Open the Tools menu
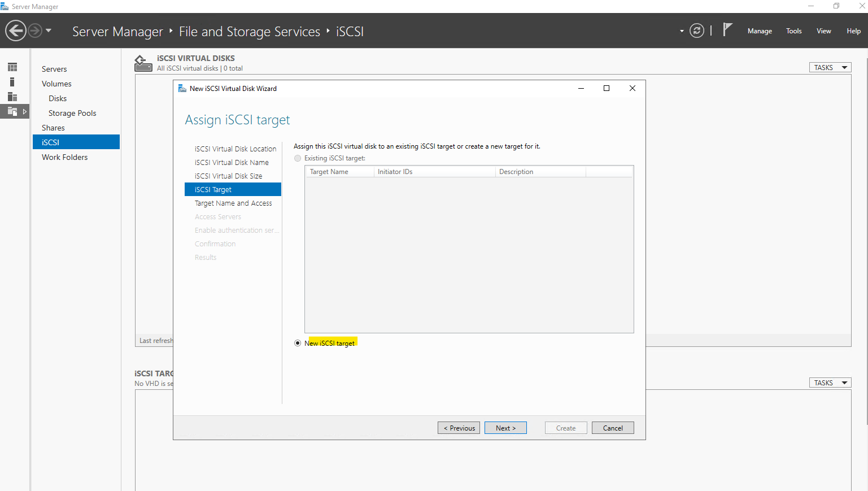The image size is (868, 491). (793, 31)
